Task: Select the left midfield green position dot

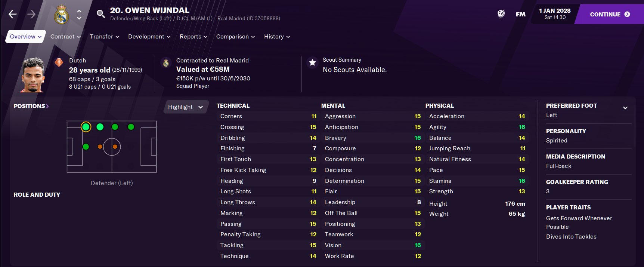Action: tap(115, 127)
